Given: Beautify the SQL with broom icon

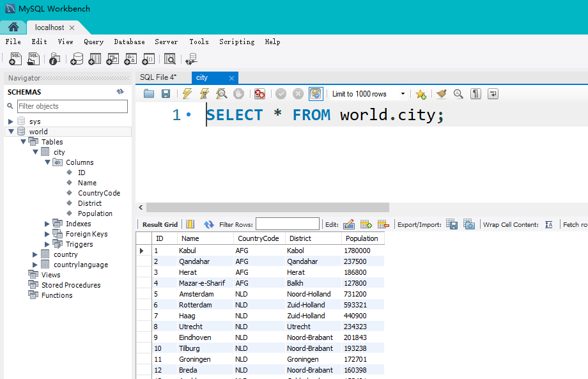Looking at the screenshot, I should 442,94.
